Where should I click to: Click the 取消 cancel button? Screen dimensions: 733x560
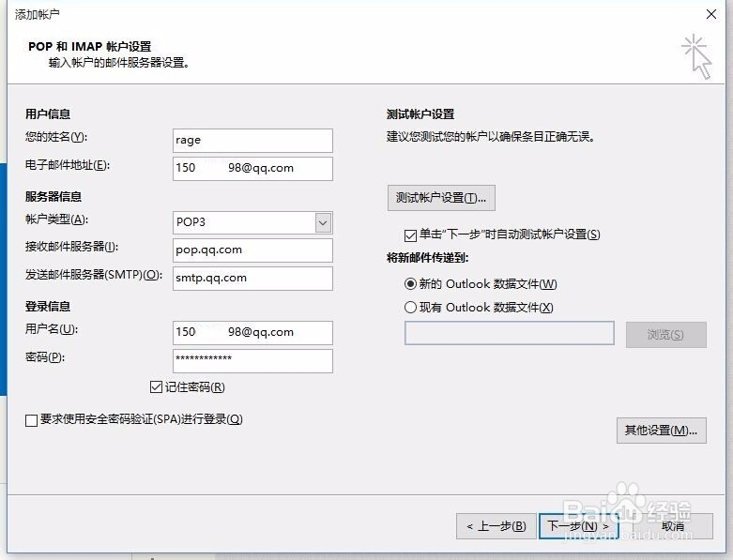click(x=673, y=526)
